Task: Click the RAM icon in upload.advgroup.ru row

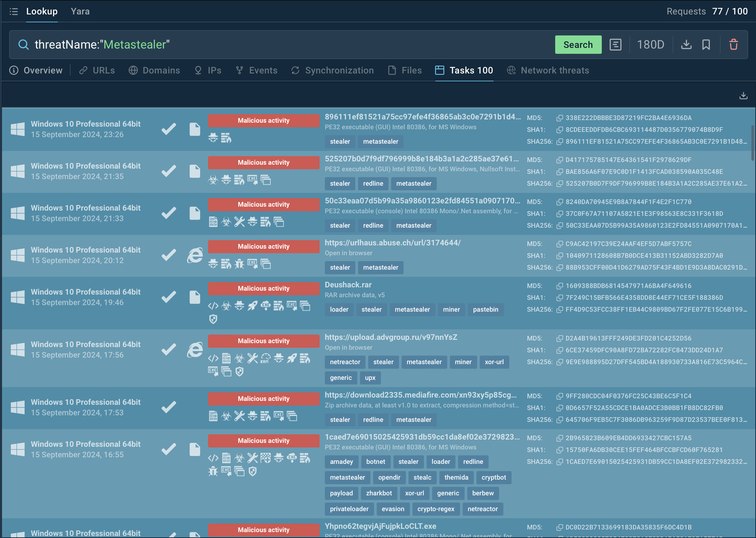Action: click(x=265, y=359)
